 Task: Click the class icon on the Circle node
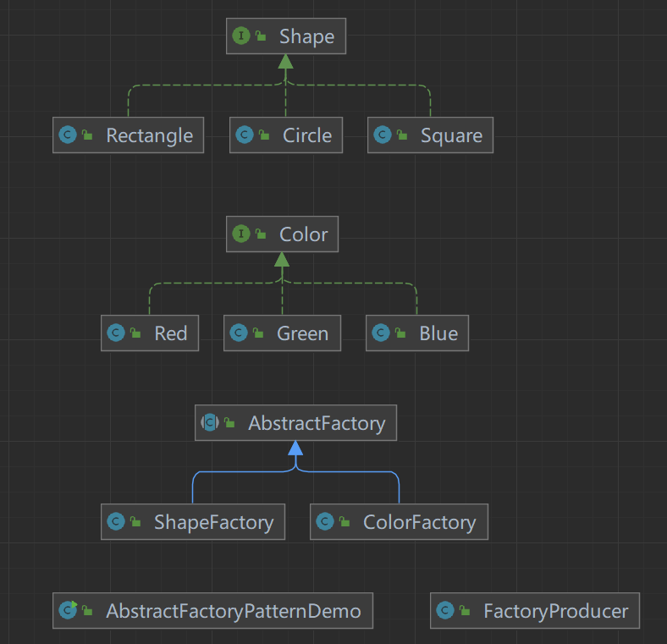click(x=245, y=135)
